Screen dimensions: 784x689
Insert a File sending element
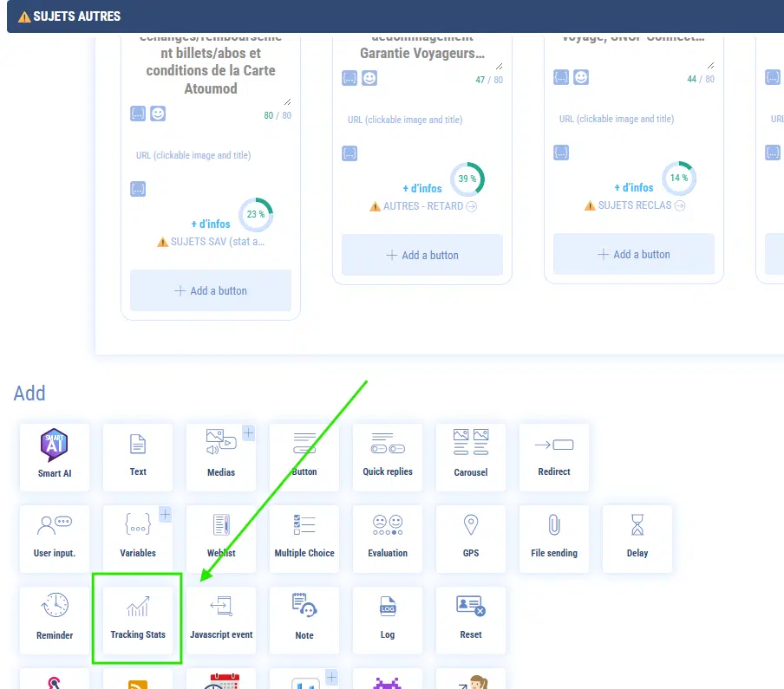(x=554, y=538)
